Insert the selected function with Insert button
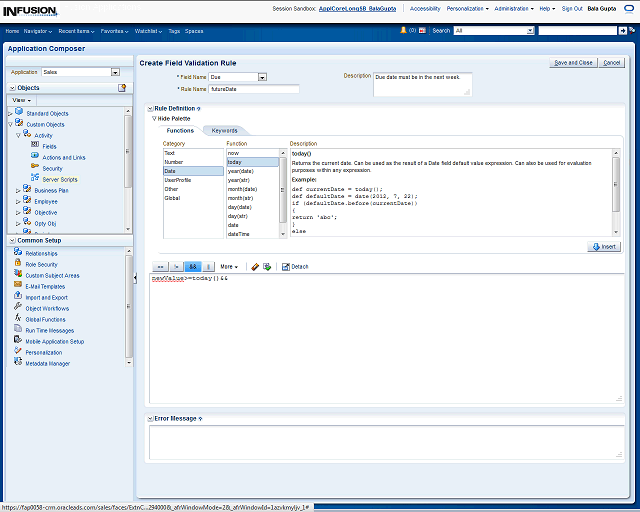Image resolution: width=640 pixels, height=512 pixels. pos(603,246)
